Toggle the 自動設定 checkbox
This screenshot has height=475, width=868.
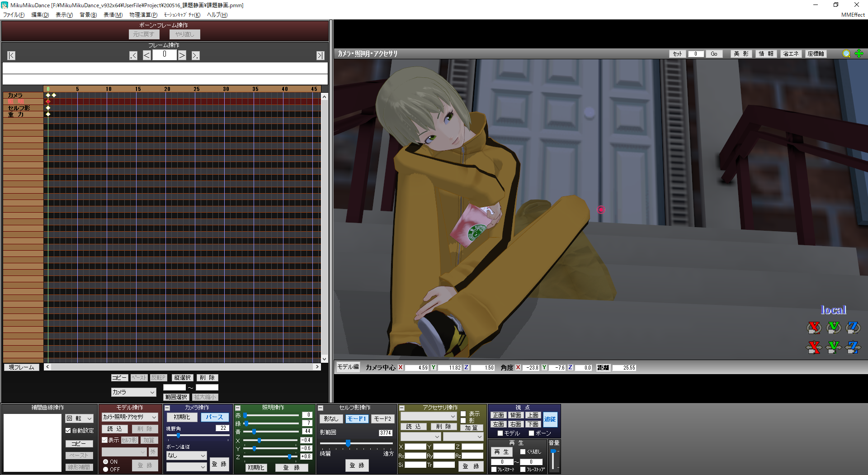68,431
